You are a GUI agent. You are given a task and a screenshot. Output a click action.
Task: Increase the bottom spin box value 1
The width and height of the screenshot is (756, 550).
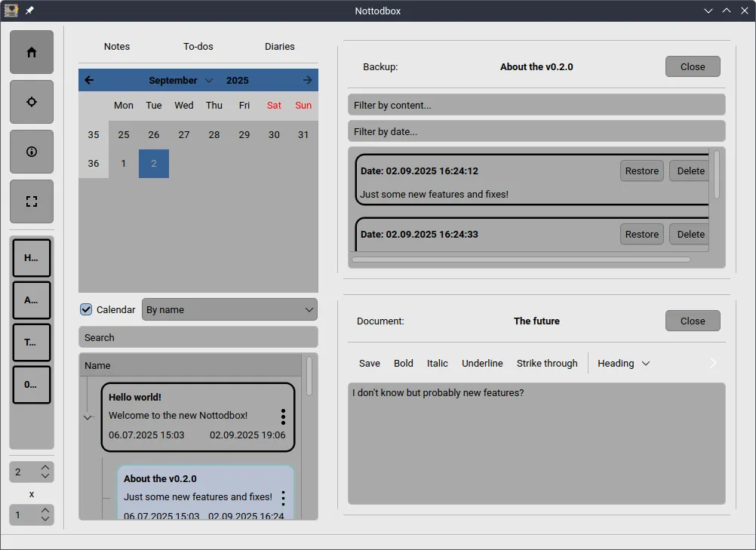(x=45, y=510)
